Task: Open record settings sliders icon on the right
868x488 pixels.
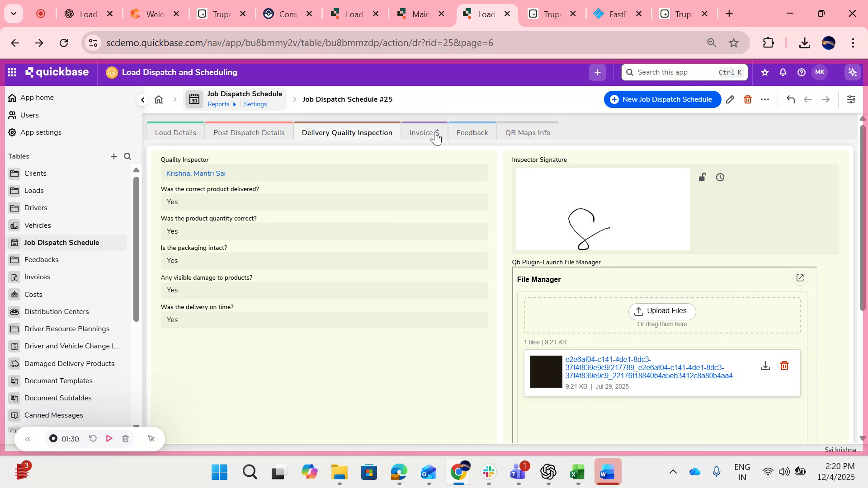Action: click(x=852, y=99)
